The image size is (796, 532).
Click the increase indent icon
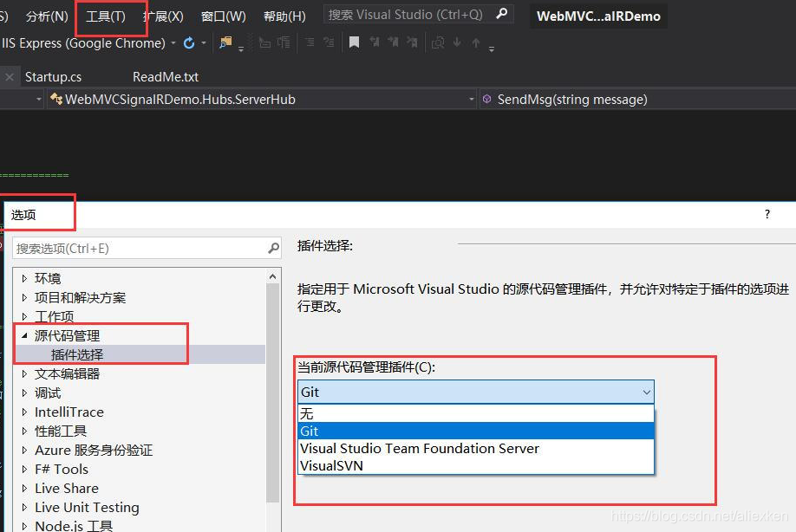pos(284,42)
